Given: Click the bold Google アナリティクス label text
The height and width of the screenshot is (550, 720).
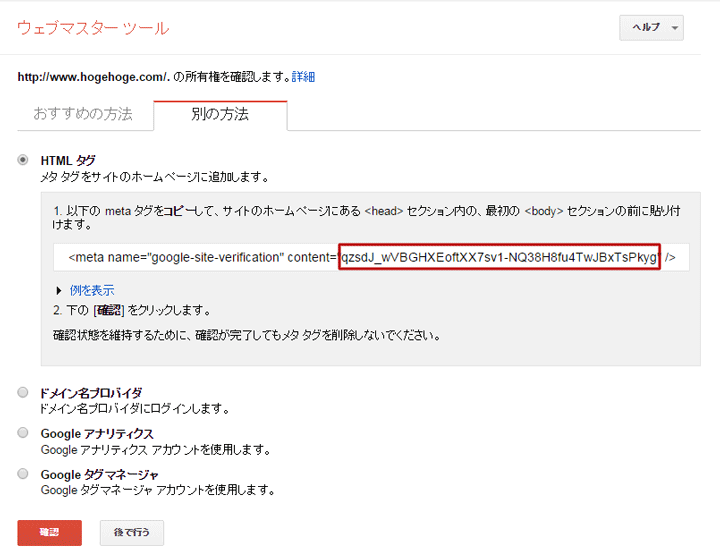Looking at the screenshot, I should coord(97,434).
